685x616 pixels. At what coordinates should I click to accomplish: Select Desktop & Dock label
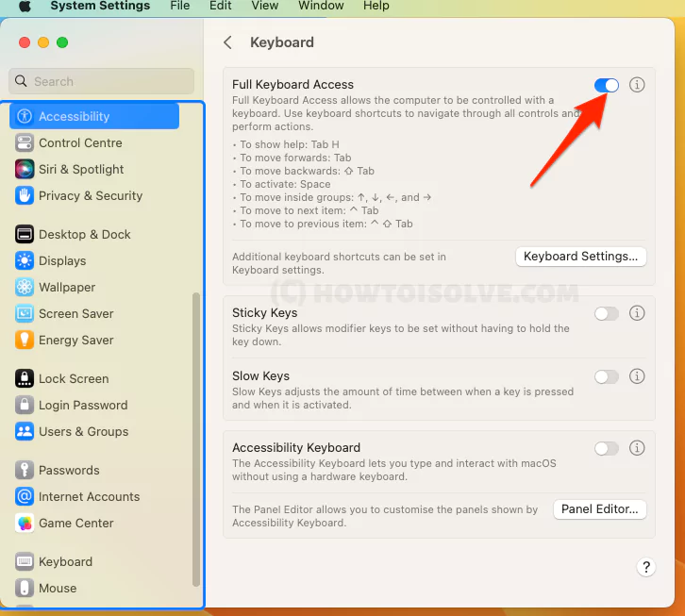pyautogui.click(x=85, y=235)
